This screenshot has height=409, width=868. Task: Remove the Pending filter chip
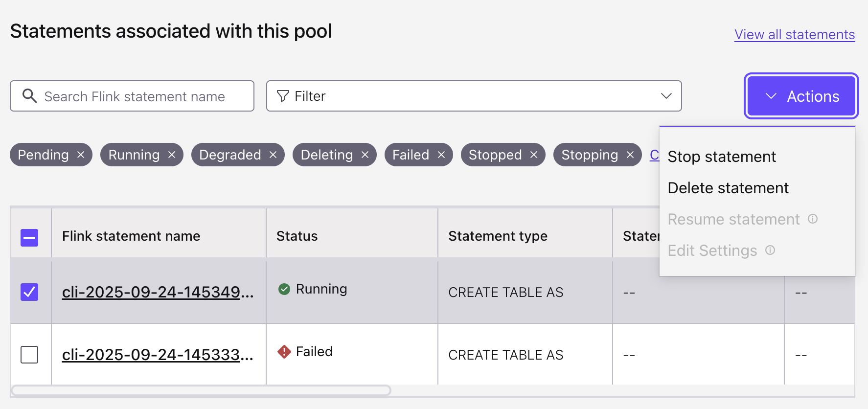pyautogui.click(x=81, y=155)
